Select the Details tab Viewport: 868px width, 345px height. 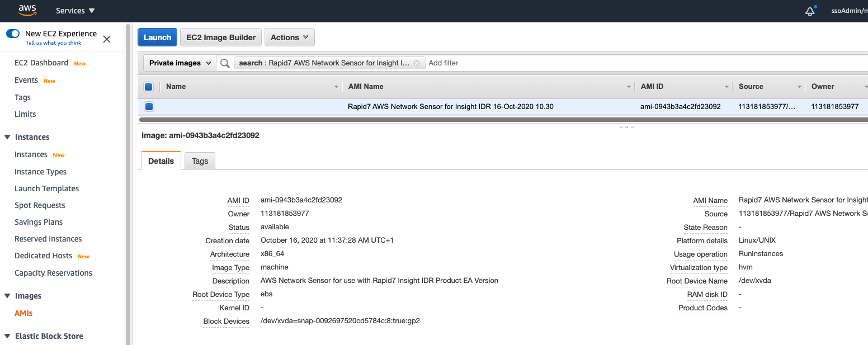(161, 161)
